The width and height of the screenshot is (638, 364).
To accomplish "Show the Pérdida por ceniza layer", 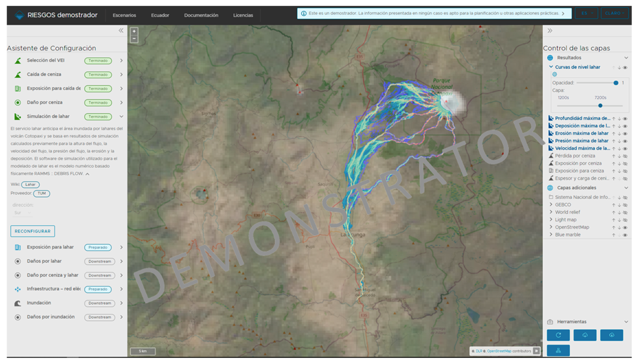I will [625, 156].
